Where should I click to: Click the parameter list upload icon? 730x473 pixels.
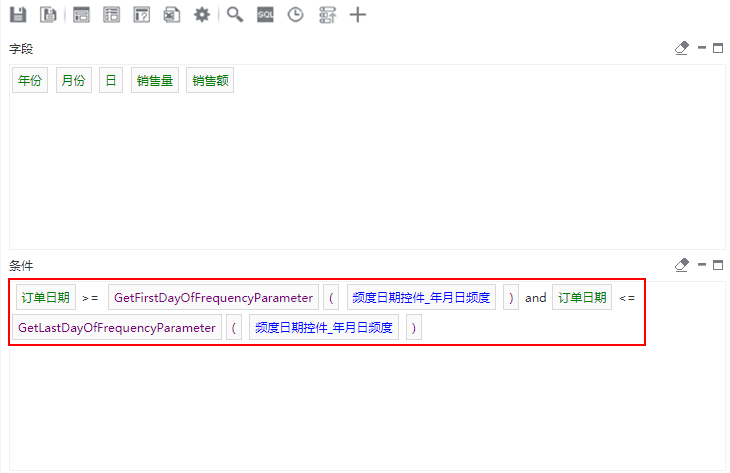tap(327, 15)
